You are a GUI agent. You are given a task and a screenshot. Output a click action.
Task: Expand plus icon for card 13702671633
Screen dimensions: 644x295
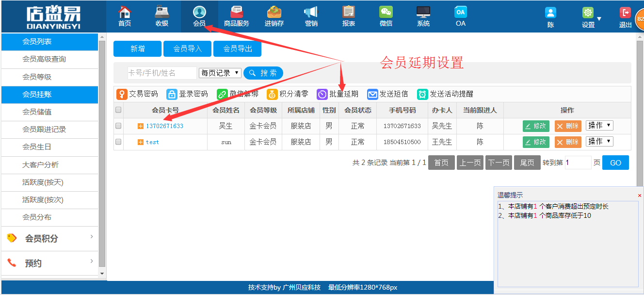pyautogui.click(x=141, y=126)
